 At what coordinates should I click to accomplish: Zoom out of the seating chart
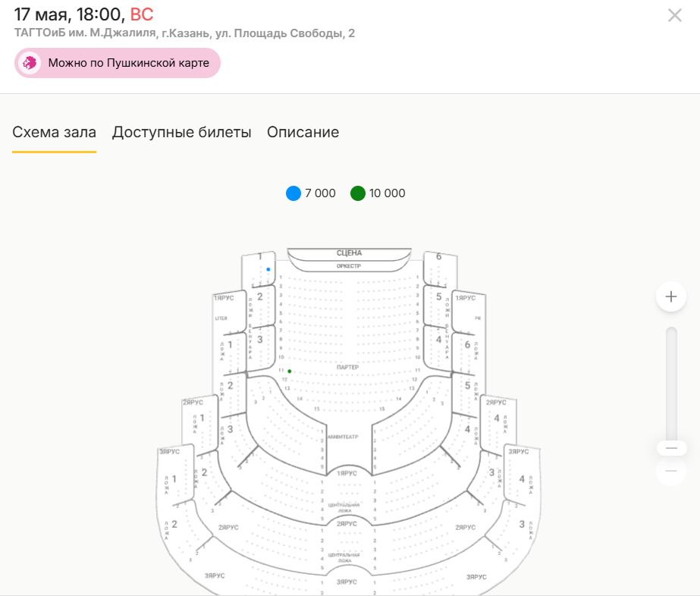670,472
